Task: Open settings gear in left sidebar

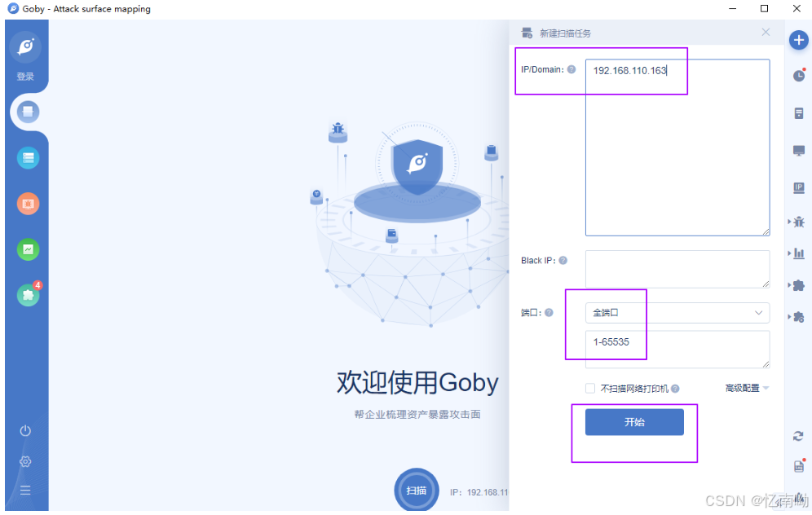Action: pos(25,461)
